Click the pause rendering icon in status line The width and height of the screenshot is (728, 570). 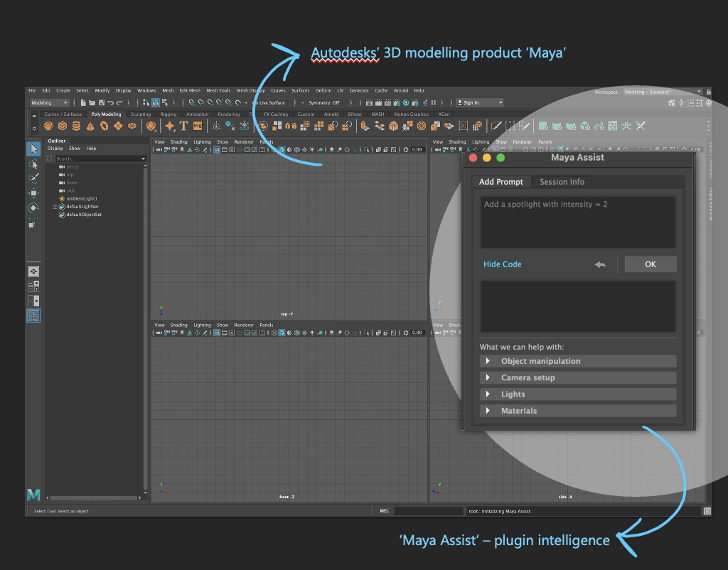pos(434,102)
